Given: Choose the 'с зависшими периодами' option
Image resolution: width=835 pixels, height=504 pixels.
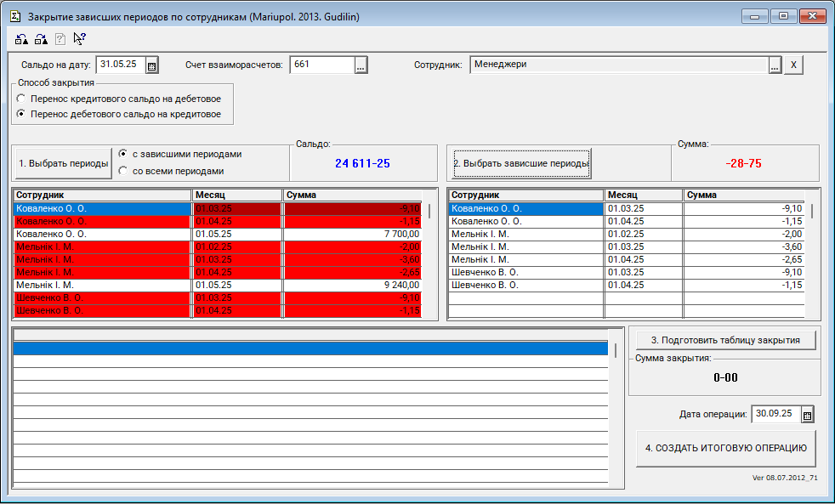Looking at the screenshot, I should pyautogui.click(x=124, y=155).
